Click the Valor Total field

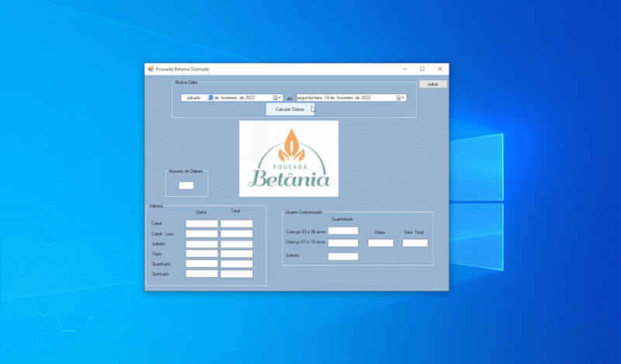[x=415, y=243]
